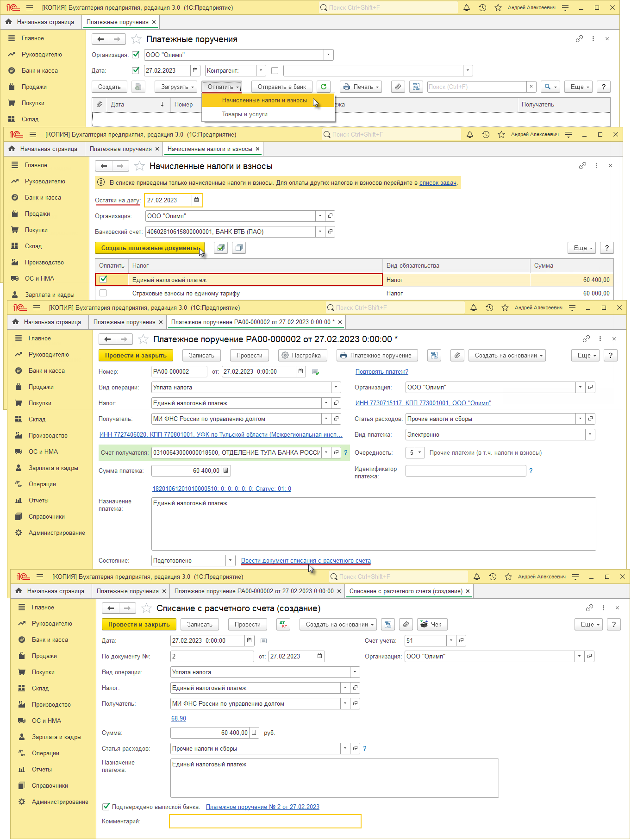Click the paperclip icon in the Платежные поручения list toolbar
The width and height of the screenshot is (631, 840).
click(x=398, y=87)
